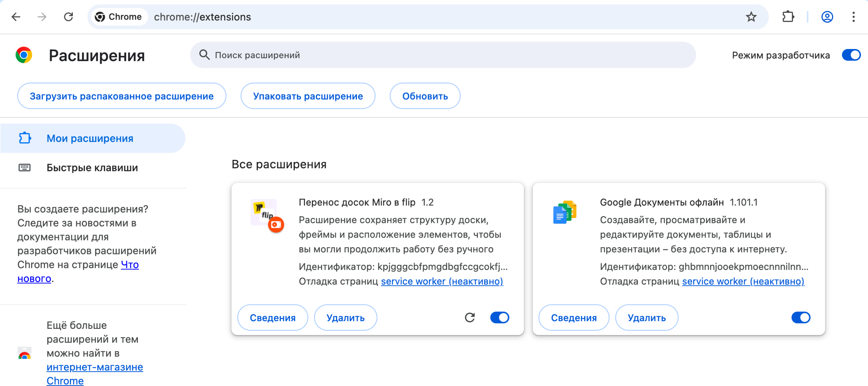Open Сведения for Google Документы офлайн

coord(574,317)
